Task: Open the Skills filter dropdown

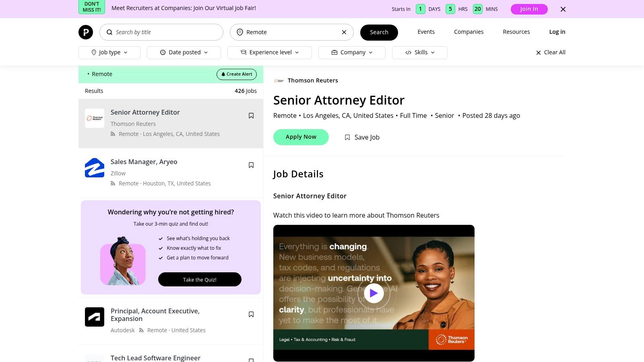Action: click(420, 53)
